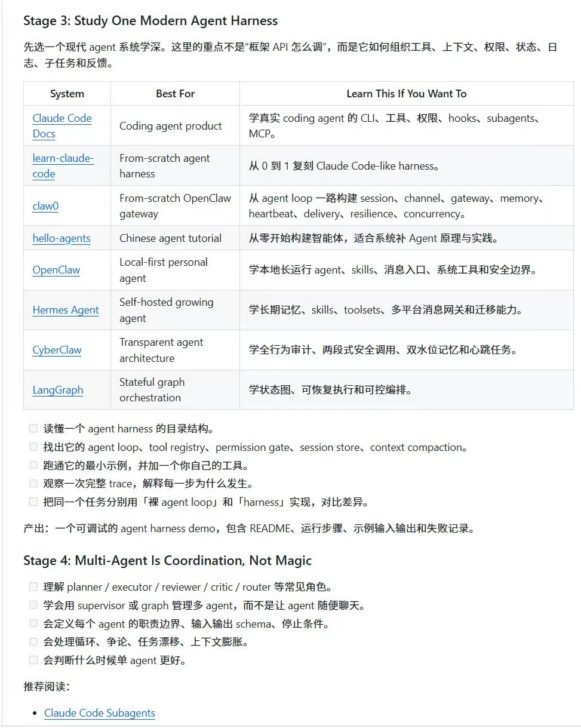Click the '学长期记忆、skills、toolsets' cell
The width and height of the screenshot is (581, 728).
click(x=407, y=310)
